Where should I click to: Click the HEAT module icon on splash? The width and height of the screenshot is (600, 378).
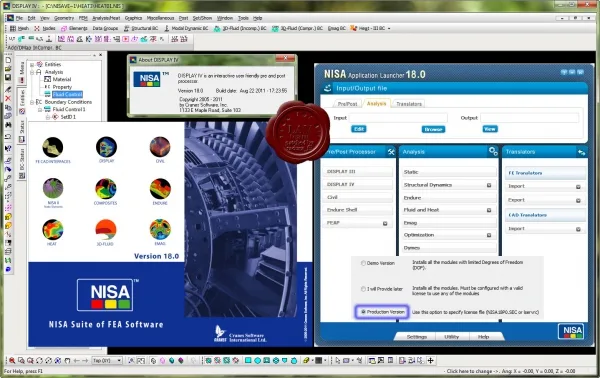point(52,230)
